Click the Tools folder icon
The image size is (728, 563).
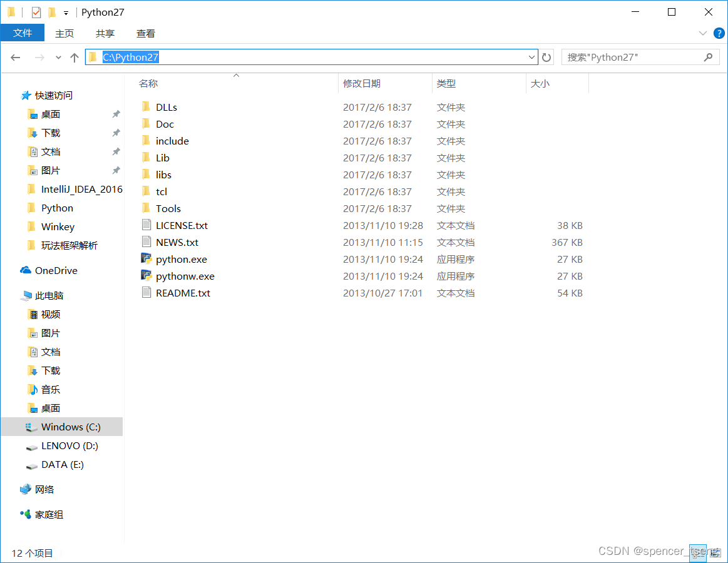click(x=146, y=208)
